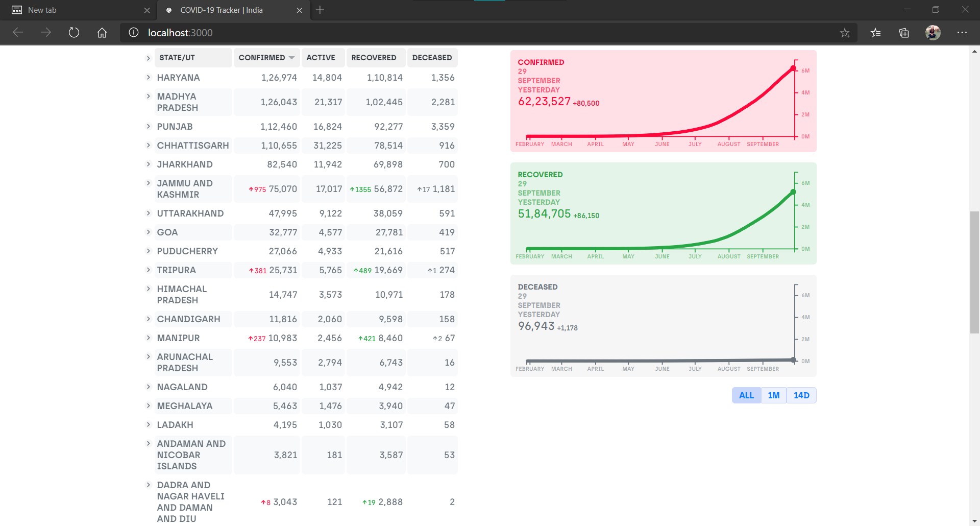Expand the Nagaland row
Viewport: 980px width, 526px height.
149,387
